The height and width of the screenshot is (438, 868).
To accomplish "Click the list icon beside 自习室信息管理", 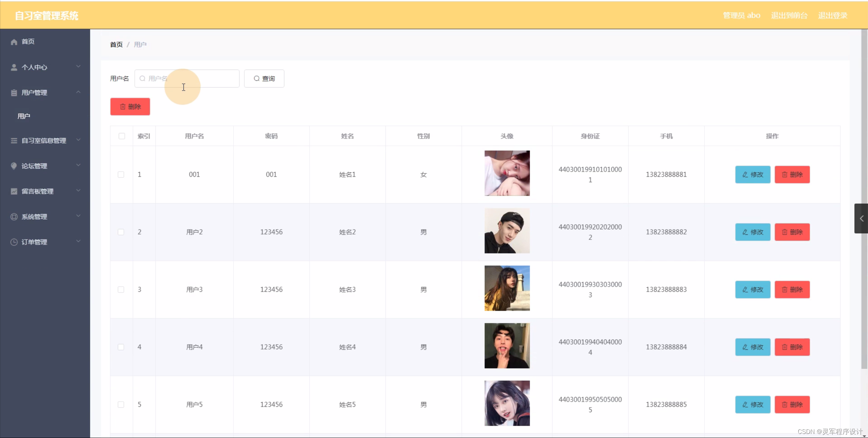I will 14,140.
